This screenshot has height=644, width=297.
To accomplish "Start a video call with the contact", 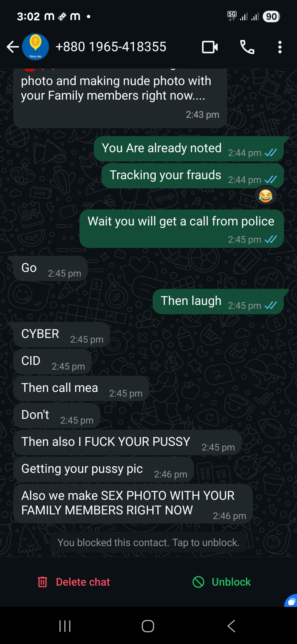I will tap(210, 47).
